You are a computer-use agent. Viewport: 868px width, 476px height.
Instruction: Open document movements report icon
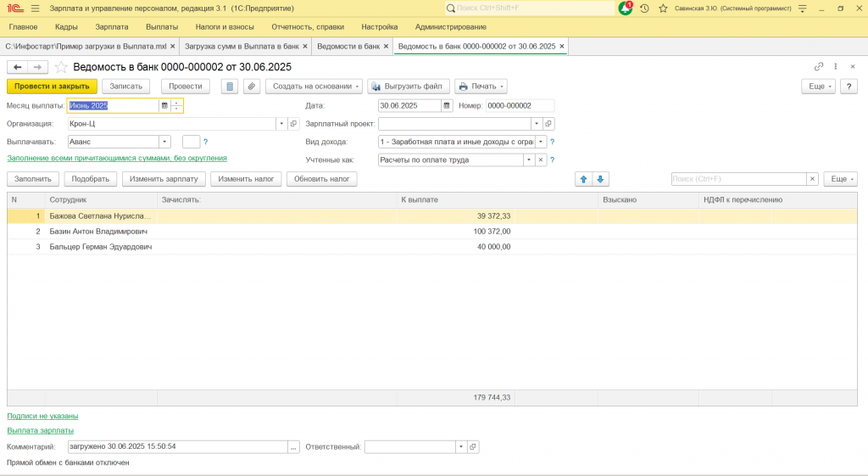pos(229,87)
